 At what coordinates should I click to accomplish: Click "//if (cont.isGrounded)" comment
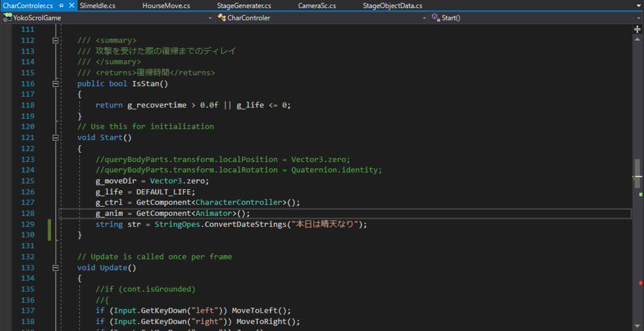[x=145, y=289]
